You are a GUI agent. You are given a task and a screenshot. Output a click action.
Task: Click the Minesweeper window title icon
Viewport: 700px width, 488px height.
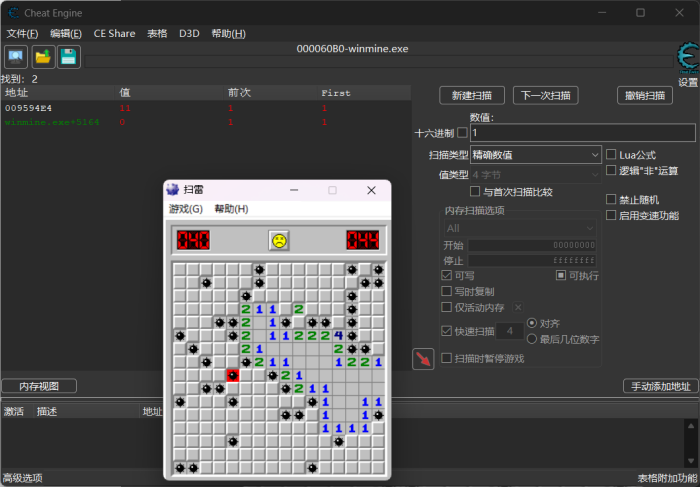[173, 190]
